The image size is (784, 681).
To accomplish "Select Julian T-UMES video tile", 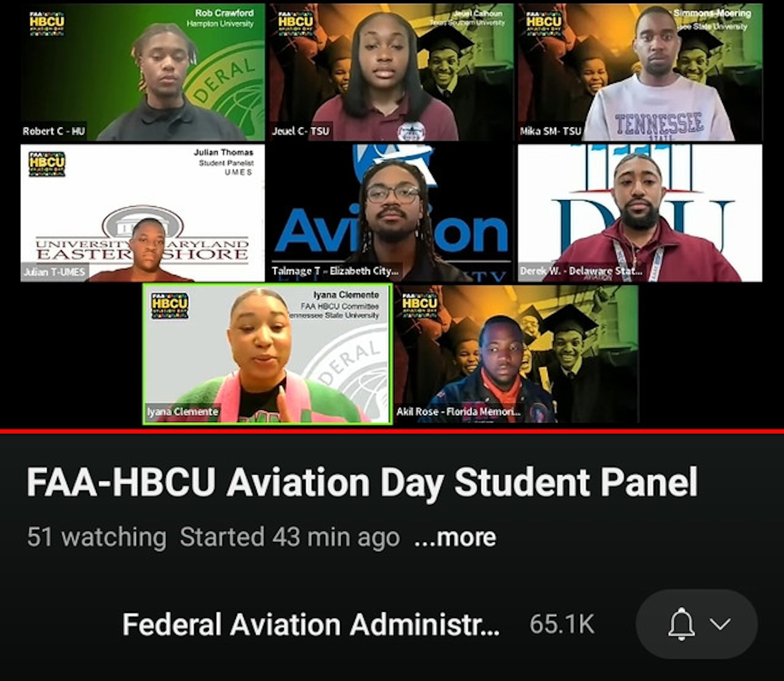I will (143, 213).
